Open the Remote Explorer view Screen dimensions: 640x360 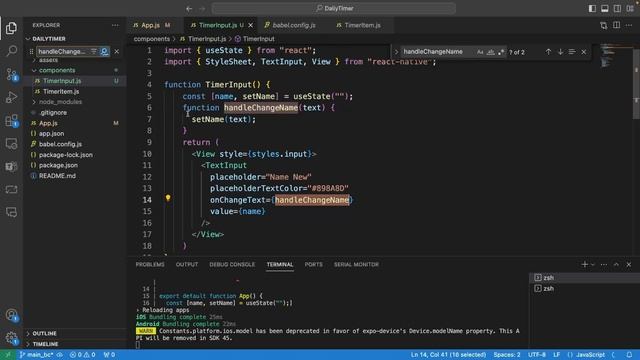[x=11, y=144]
